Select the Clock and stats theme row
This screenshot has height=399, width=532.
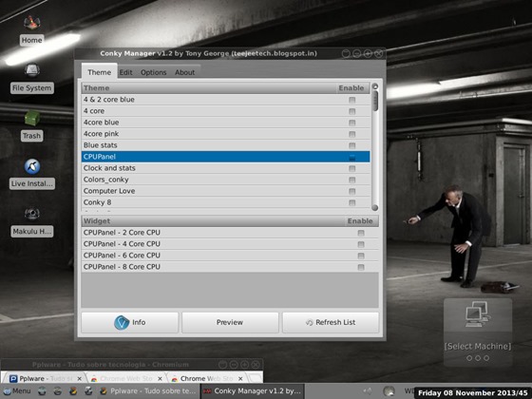226,168
